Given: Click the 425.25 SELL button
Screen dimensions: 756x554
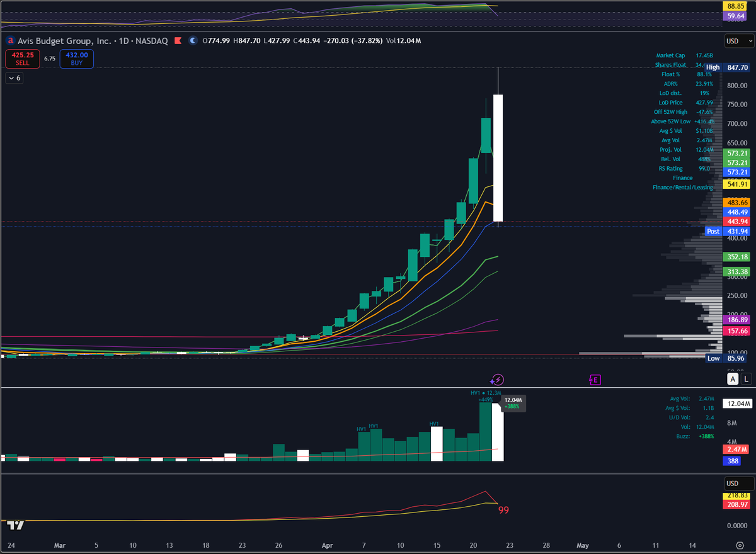Looking at the screenshot, I should pos(23,59).
